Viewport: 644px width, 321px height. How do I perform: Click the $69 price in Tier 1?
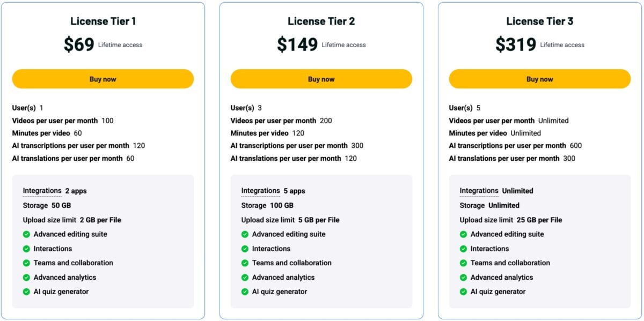79,44
